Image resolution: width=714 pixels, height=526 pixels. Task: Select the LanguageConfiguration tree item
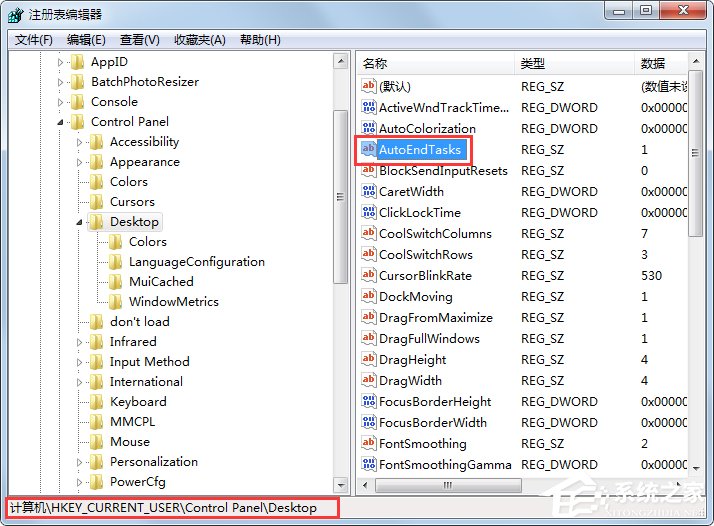coord(197,262)
